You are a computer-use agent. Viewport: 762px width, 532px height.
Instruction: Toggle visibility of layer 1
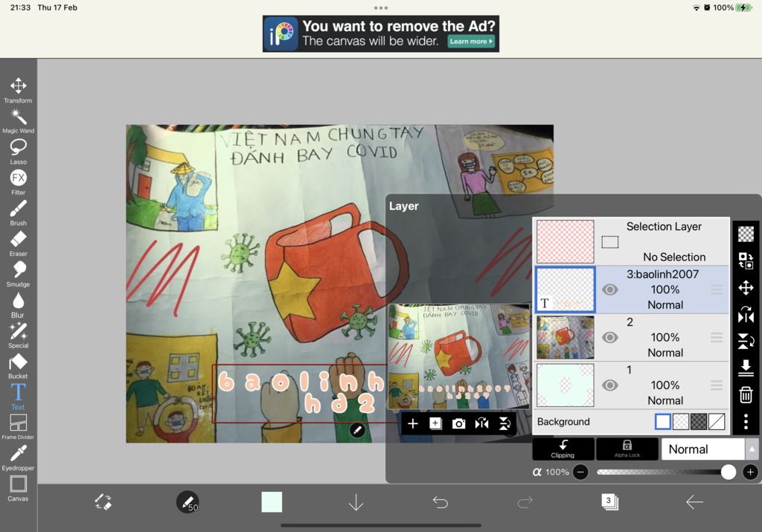610,385
